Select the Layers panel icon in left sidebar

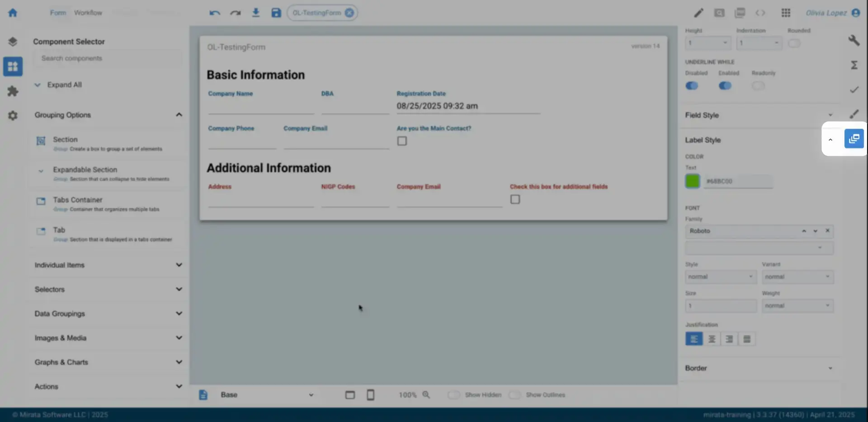click(x=13, y=41)
